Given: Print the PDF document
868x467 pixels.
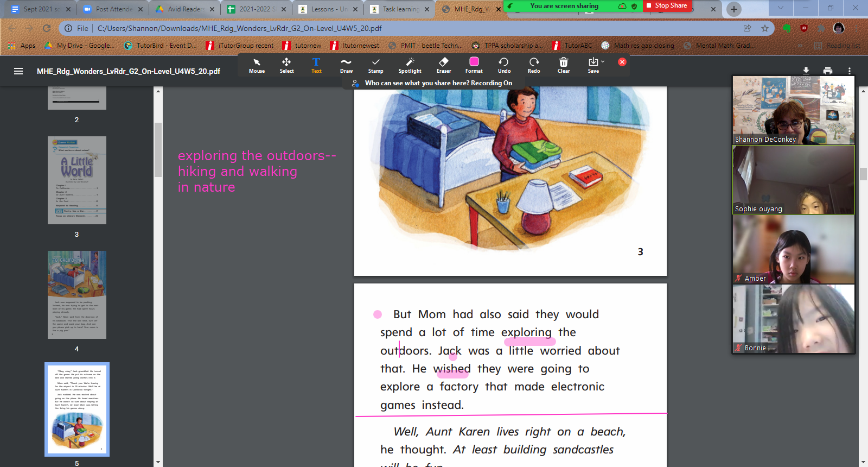Looking at the screenshot, I should point(828,71).
